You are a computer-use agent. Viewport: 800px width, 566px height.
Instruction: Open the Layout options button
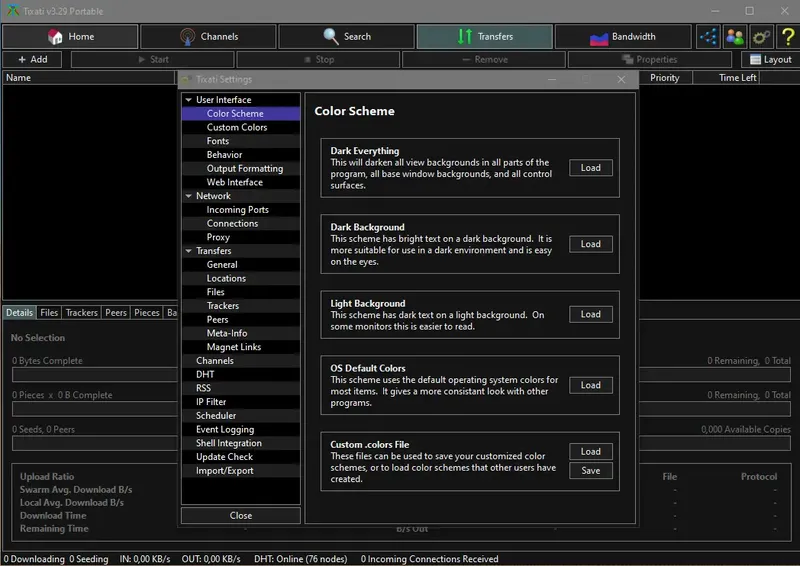click(x=769, y=59)
